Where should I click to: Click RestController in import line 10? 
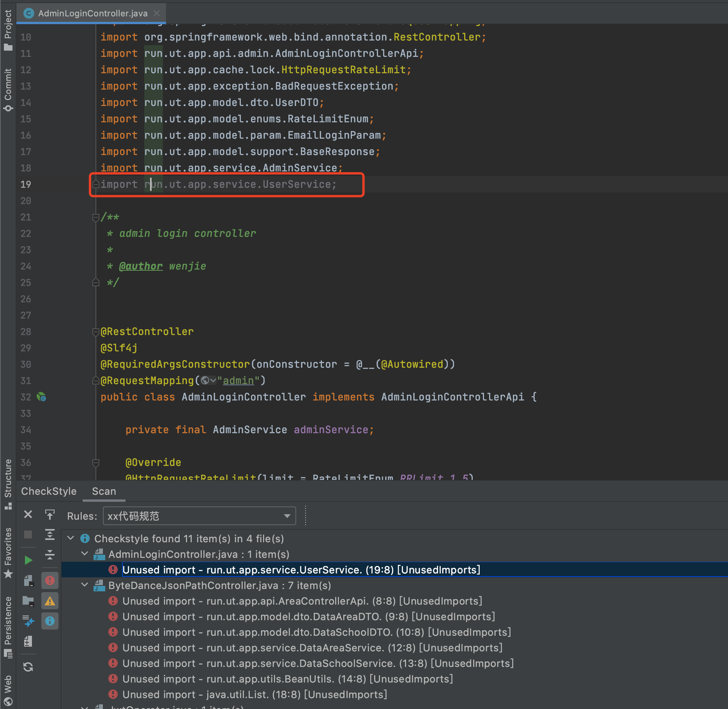coord(437,37)
